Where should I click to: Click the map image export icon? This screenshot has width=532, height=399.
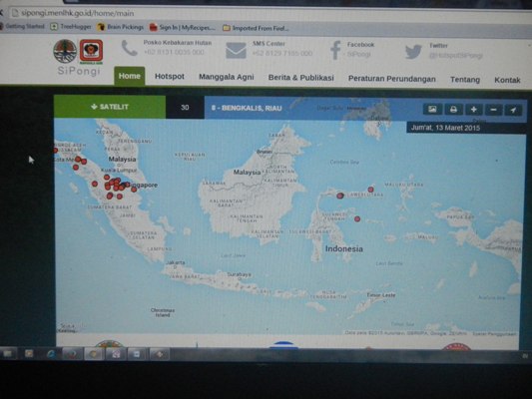tap(432, 109)
